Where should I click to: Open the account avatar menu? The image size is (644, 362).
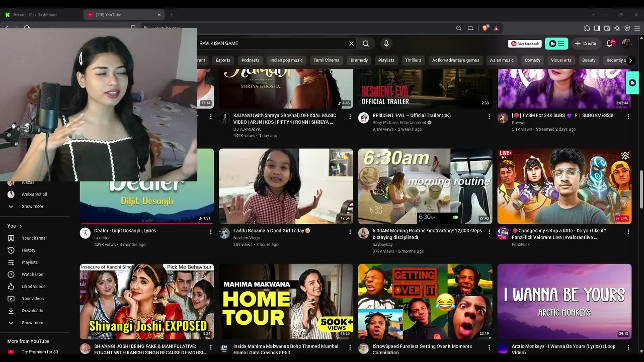[626, 43]
